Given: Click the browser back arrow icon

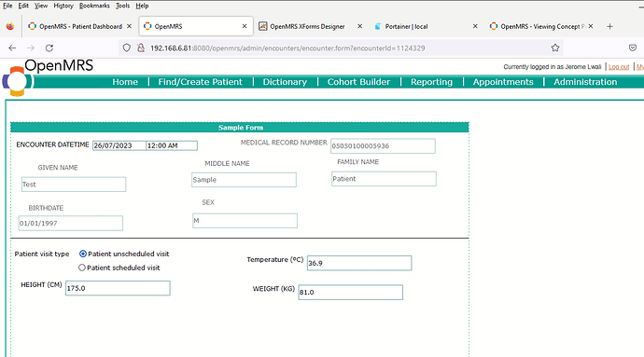Looking at the screenshot, I should [x=12, y=48].
